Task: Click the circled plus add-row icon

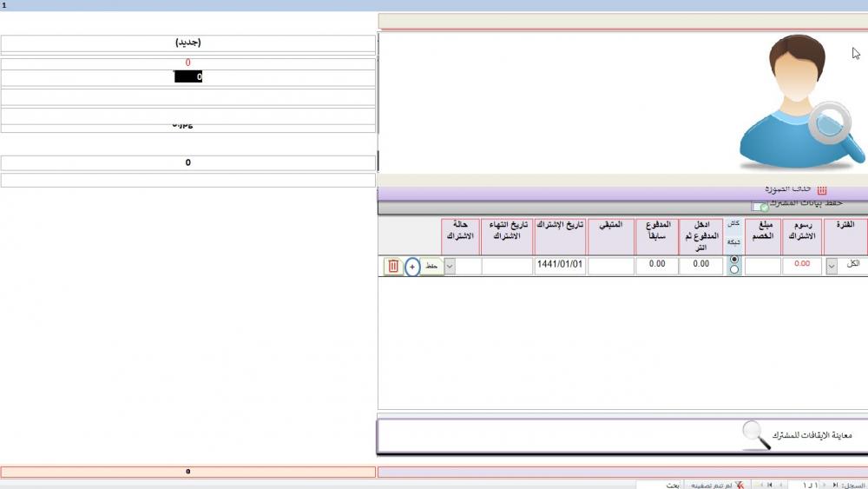Action: click(x=412, y=267)
